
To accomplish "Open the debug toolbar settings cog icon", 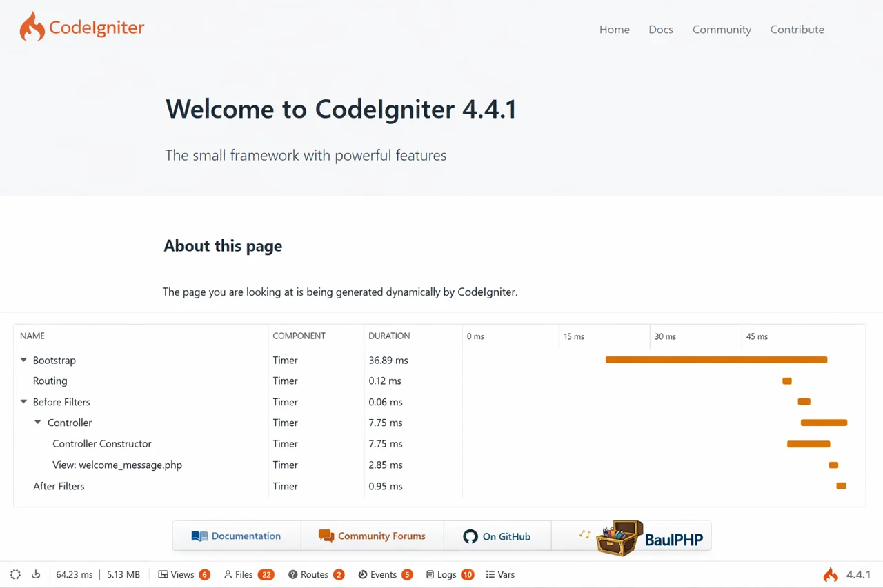I will pos(15,574).
